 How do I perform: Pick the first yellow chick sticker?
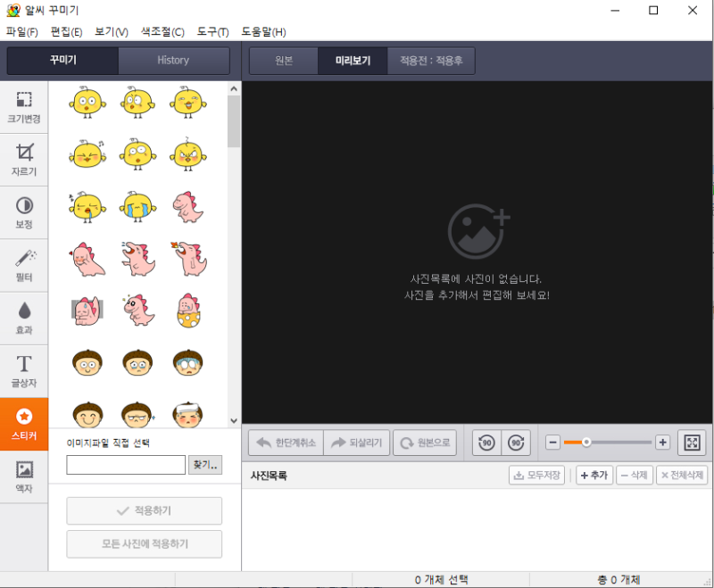pyautogui.click(x=87, y=103)
